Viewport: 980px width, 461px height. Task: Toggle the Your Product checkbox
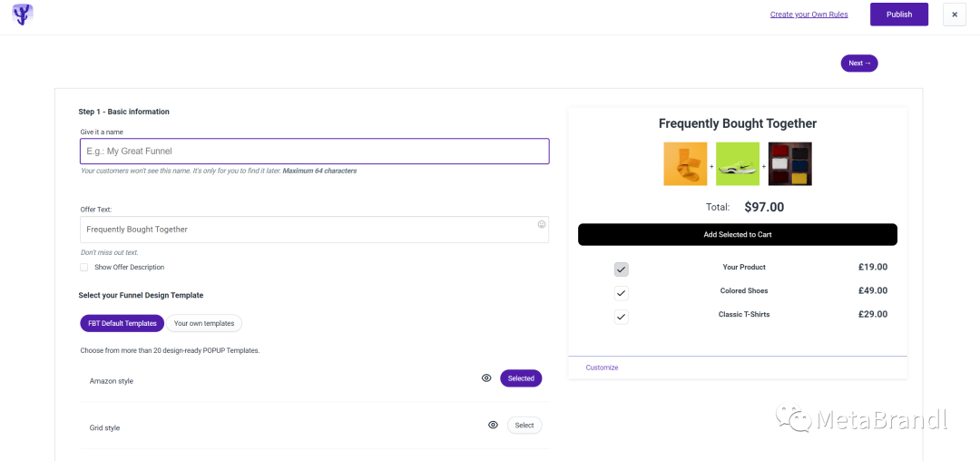(x=622, y=270)
